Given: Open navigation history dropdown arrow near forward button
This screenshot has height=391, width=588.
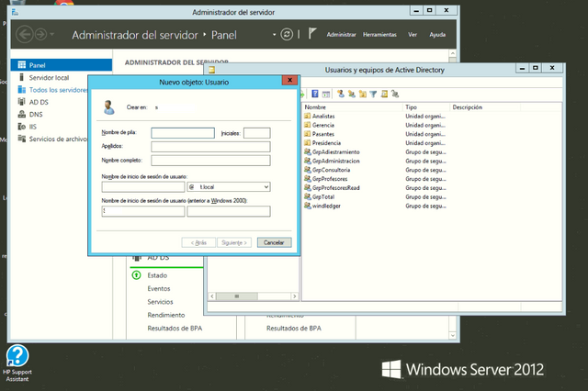Looking at the screenshot, I should (x=52, y=35).
